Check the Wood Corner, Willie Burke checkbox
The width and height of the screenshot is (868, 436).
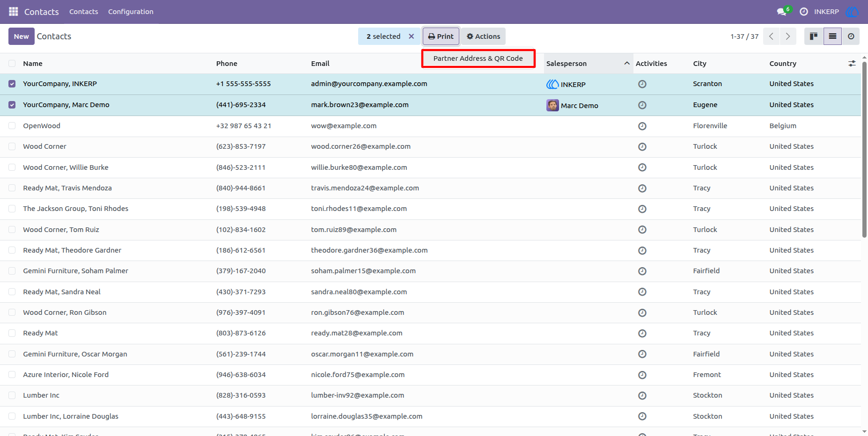pos(12,167)
